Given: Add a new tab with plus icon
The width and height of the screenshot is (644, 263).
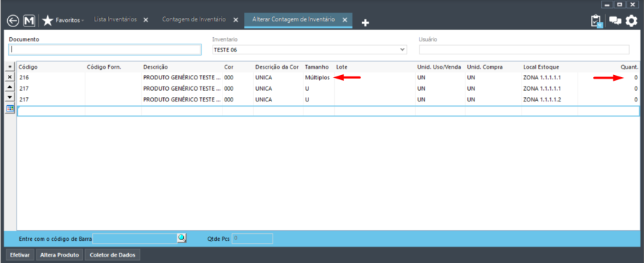Looking at the screenshot, I should 365,23.
